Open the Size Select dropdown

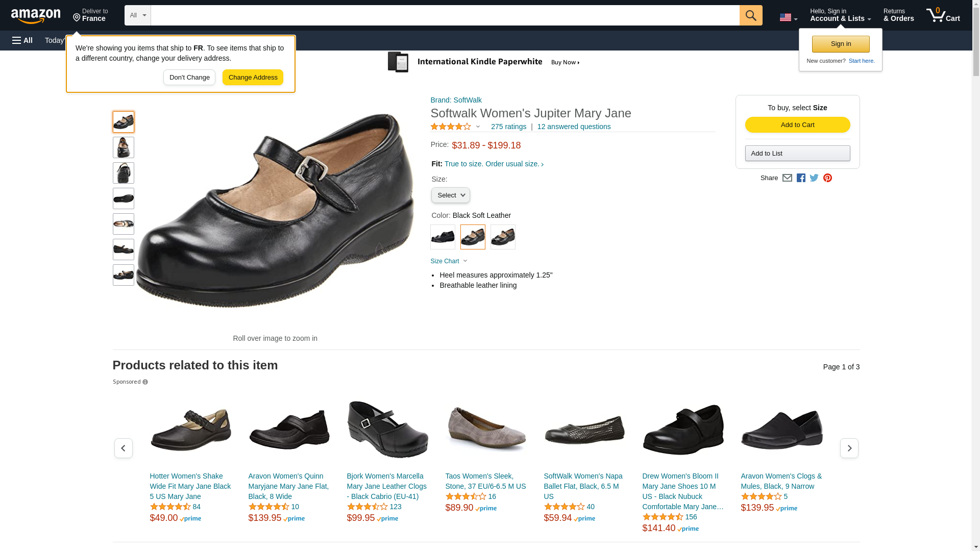tap(450, 195)
